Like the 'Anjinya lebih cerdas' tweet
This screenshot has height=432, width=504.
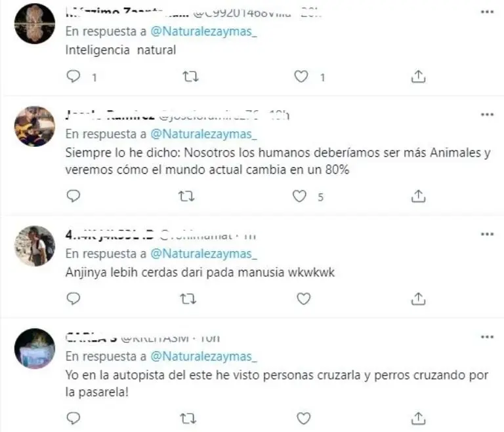click(303, 299)
